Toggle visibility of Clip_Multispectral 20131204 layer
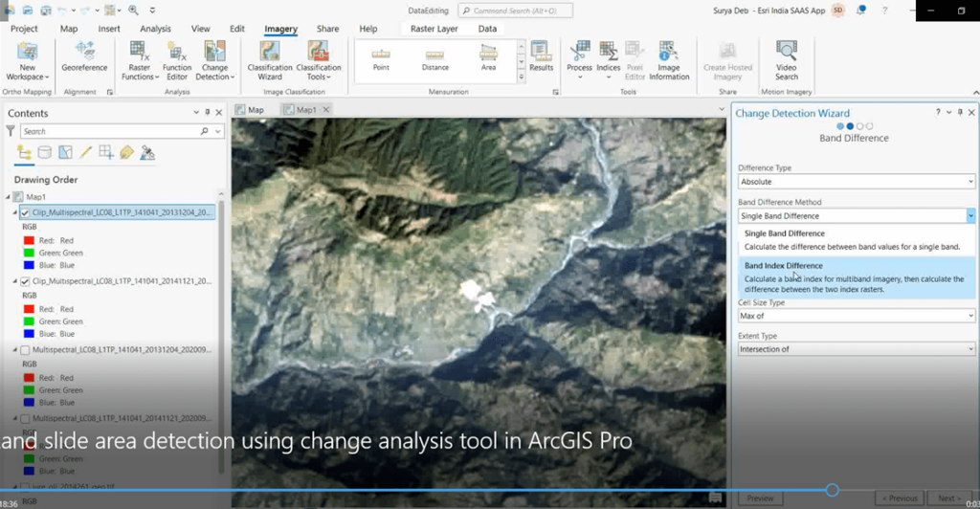The height and width of the screenshot is (509, 980). 25,213
